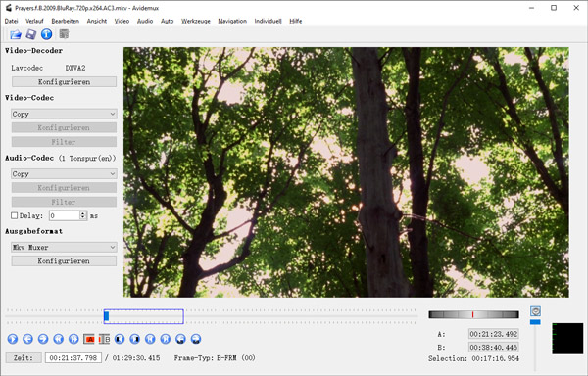Open a video file via toolbar icon

click(16, 34)
